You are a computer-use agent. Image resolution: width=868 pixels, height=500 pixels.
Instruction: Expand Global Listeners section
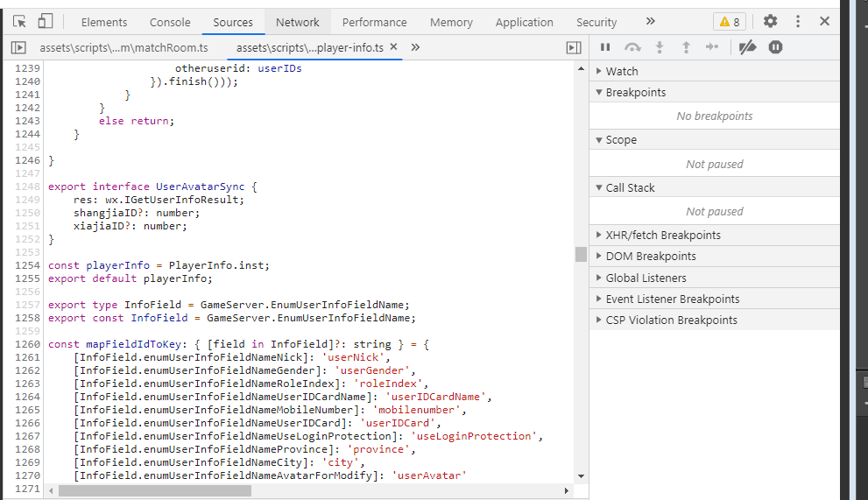click(715, 278)
